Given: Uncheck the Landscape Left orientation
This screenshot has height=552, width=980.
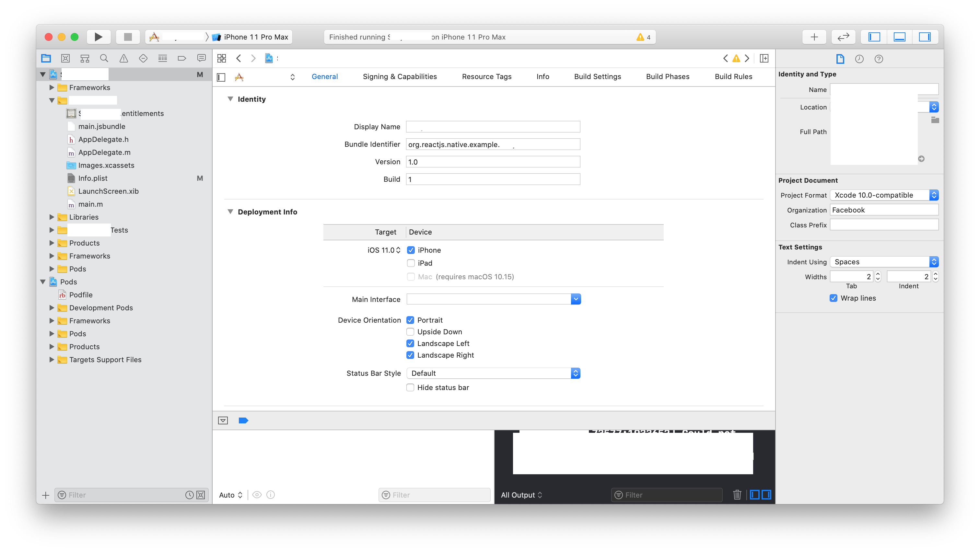Looking at the screenshot, I should (410, 343).
